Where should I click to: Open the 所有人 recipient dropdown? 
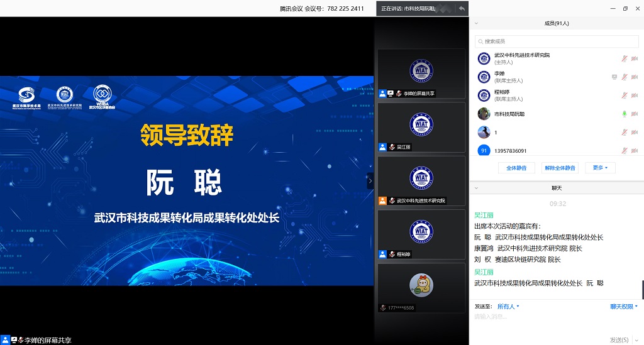click(508, 306)
